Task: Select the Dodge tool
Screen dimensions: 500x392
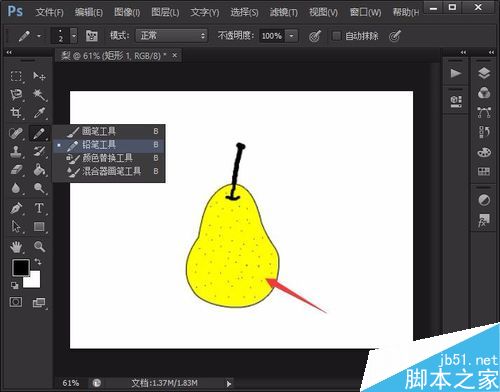Action: click(39, 188)
